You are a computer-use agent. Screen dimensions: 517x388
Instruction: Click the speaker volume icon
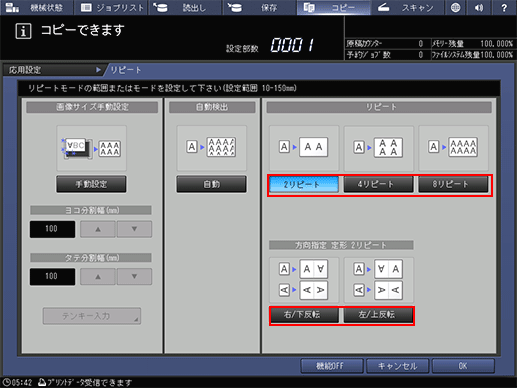[x=479, y=7]
